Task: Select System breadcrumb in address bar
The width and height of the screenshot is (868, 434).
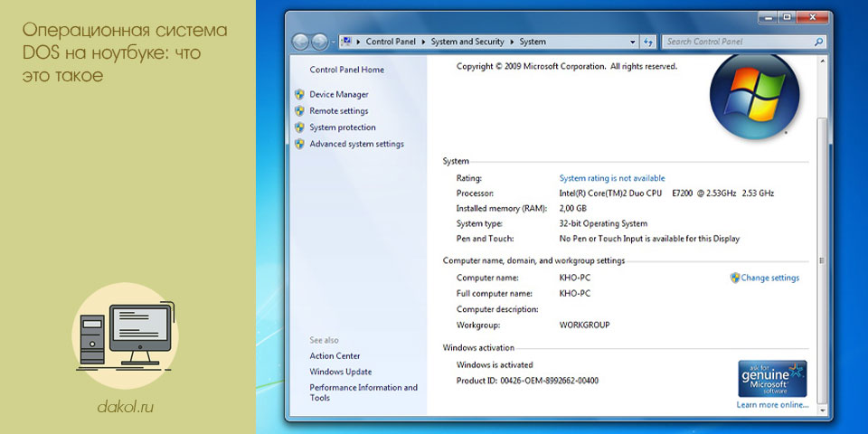Action: (533, 42)
